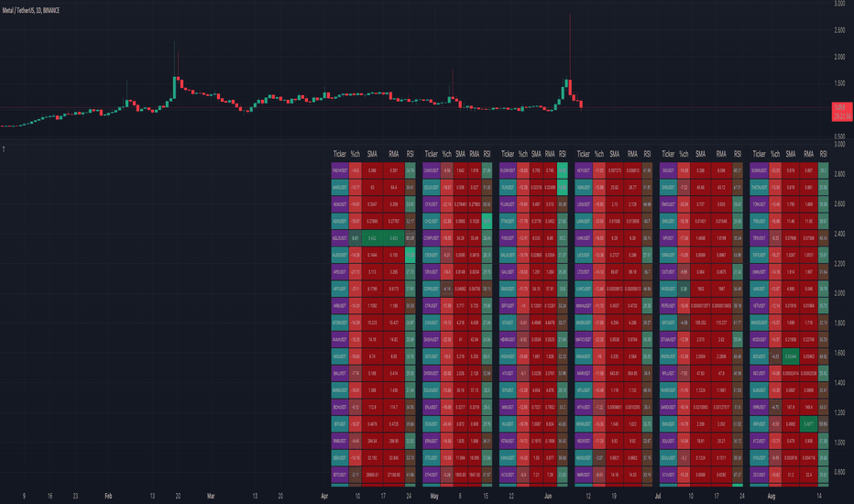Click the Ticker header above the SUSHIUSDT column
The height and width of the screenshot is (504, 854).
pyautogui.click(x=760, y=154)
